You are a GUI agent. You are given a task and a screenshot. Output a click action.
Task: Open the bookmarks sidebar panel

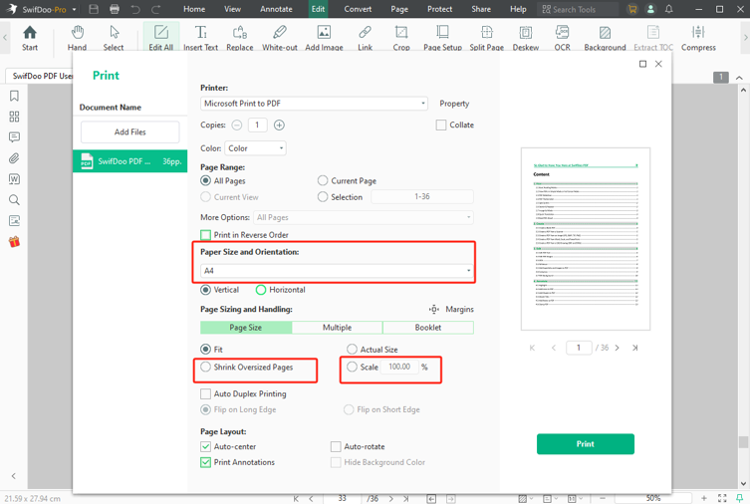coord(14,96)
